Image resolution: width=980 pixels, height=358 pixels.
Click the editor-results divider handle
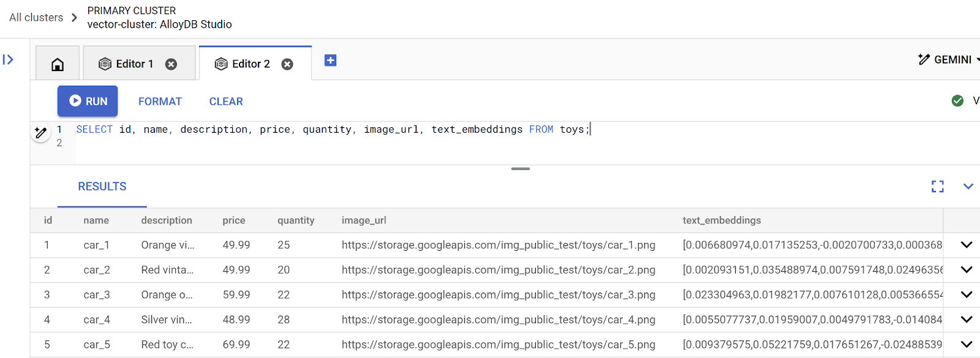(x=520, y=169)
